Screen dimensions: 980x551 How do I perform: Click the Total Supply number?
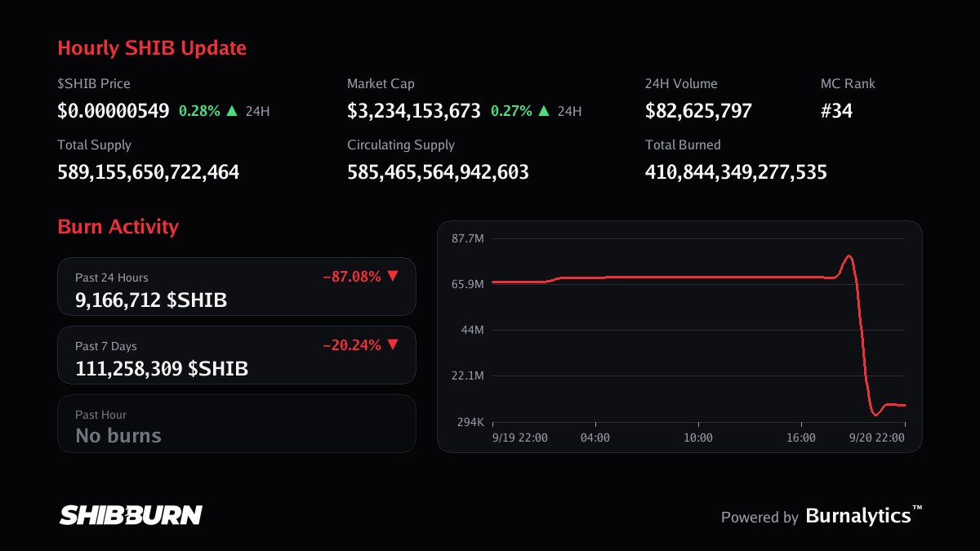point(148,172)
